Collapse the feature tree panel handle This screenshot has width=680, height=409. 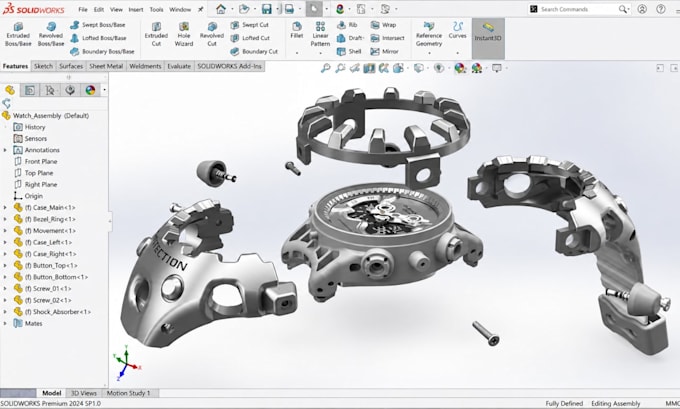pyautogui.click(x=110, y=221)
